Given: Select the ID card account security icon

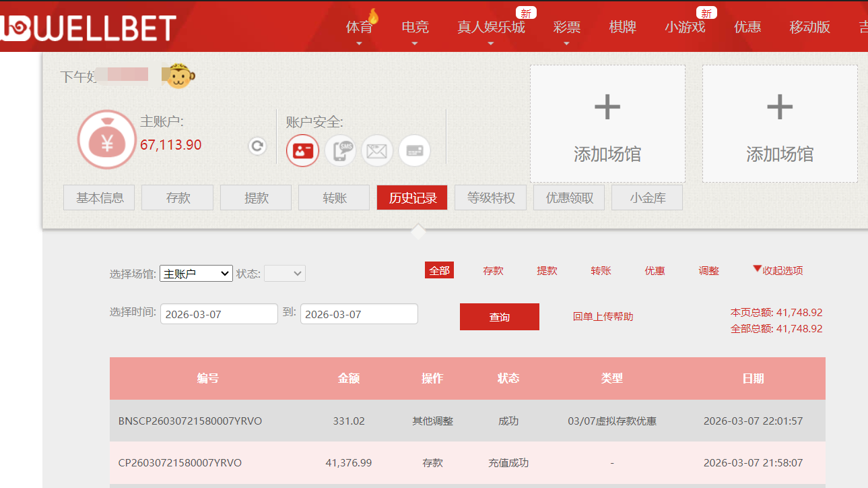Looking at the screenshot, I should tap(302, 150).
